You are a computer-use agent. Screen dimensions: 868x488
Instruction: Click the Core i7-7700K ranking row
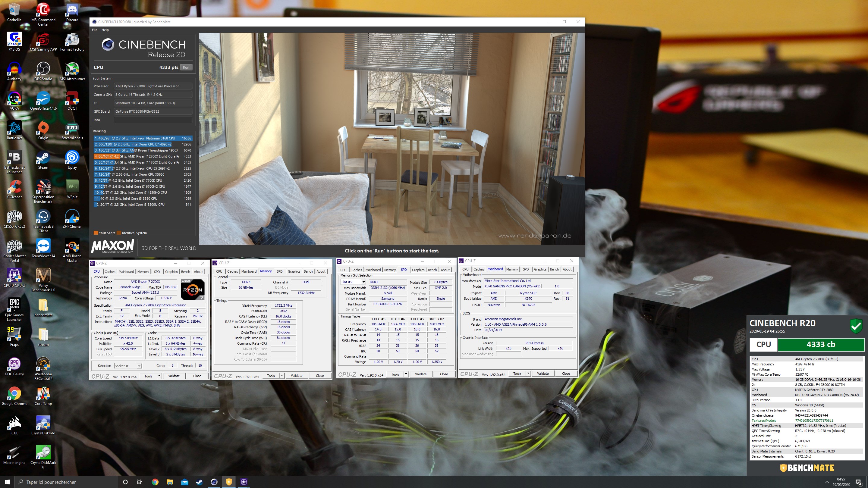click(x=143, y=180)
